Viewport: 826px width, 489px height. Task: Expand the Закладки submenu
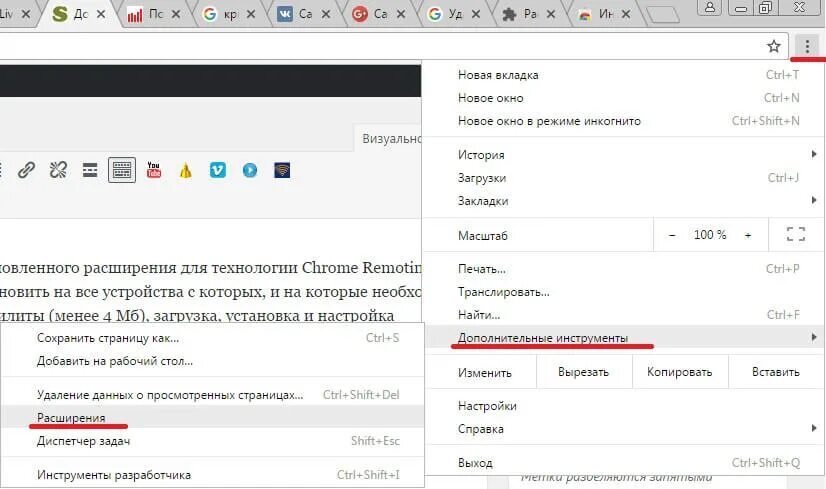tap(624, 201)
